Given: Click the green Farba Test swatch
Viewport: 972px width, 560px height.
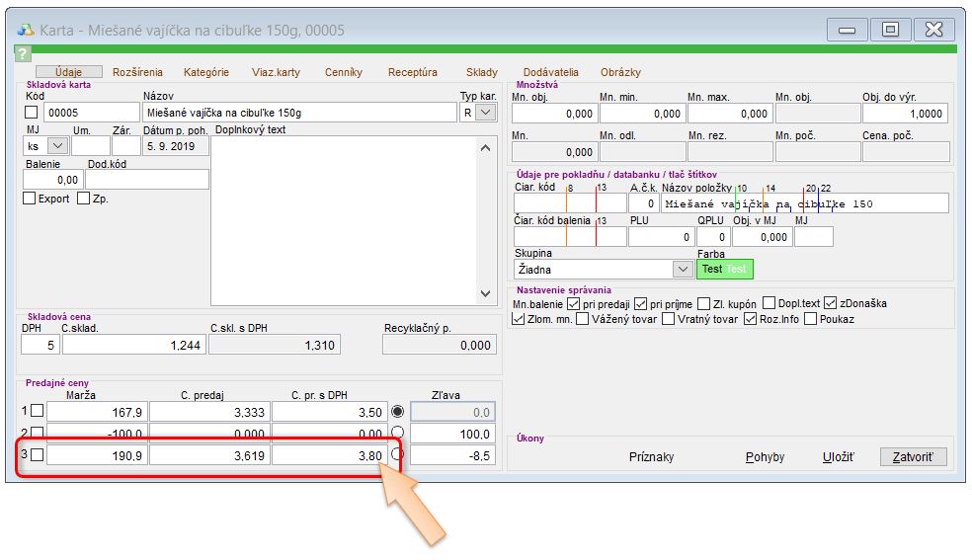Looking at the screenshot, I should click(724, 269).
